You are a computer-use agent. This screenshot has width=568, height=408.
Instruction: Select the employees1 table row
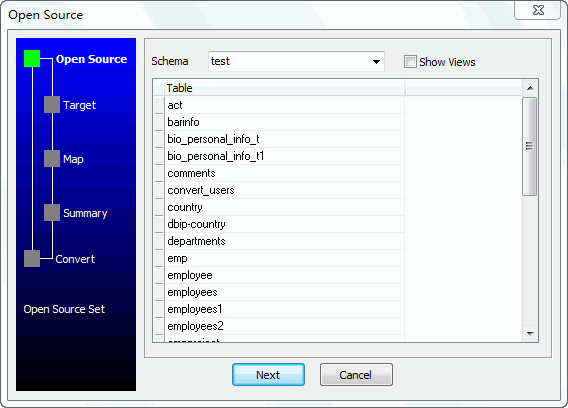[284, 309]
